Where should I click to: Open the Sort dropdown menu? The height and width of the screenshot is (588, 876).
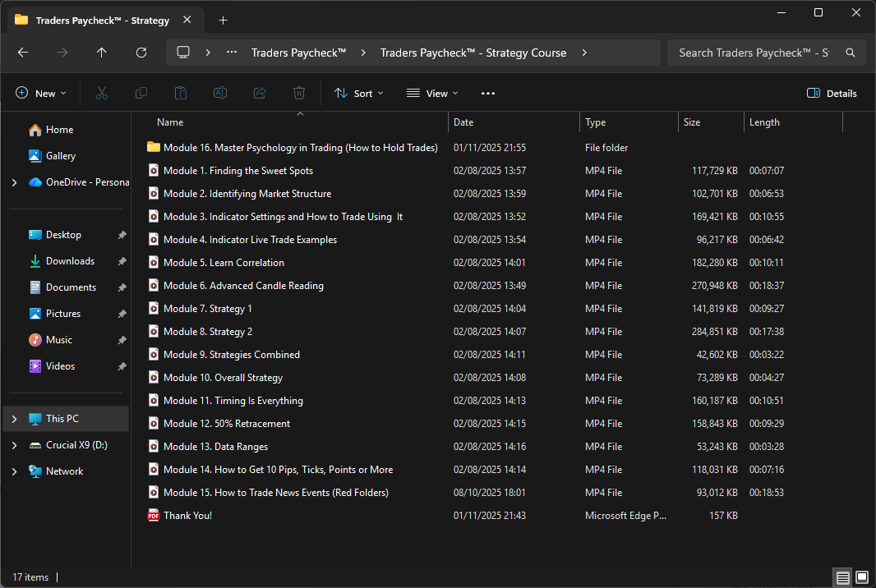point(359,94)
